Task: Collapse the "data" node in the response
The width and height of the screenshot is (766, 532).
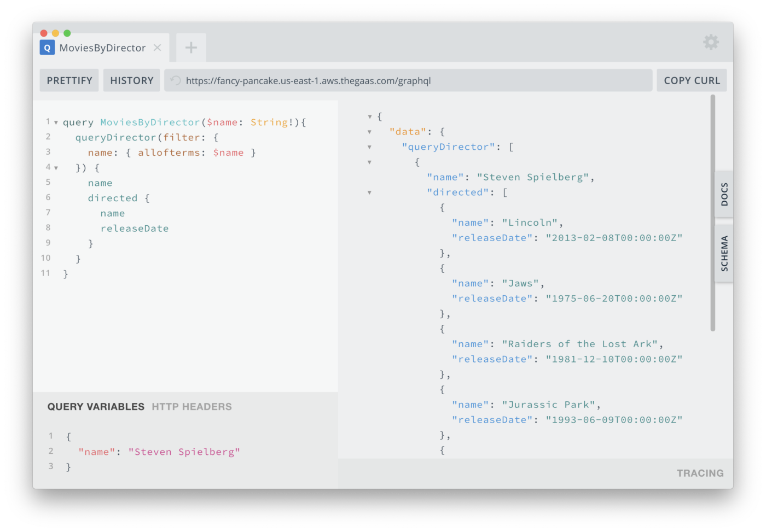Action: pyautogui.click(x=370, y=131)
